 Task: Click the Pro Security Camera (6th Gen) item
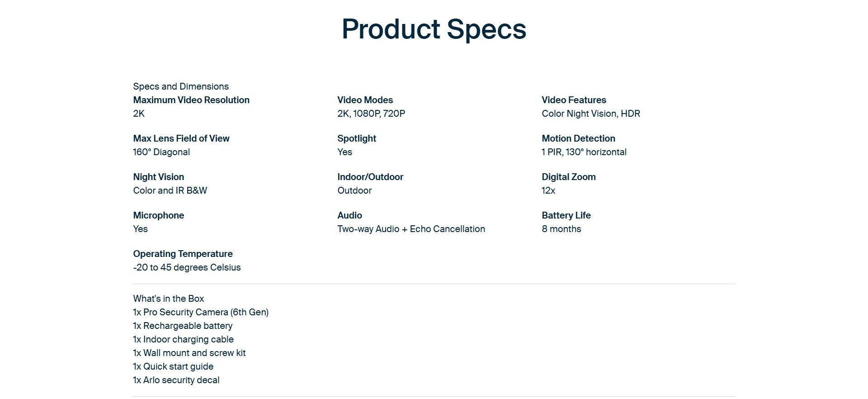[201, 312]
